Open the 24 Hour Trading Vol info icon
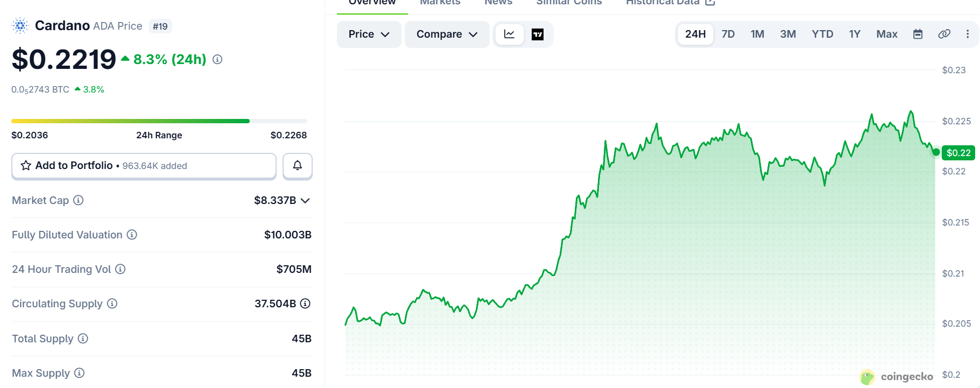Viewport: 980px width, 388px height. point(121,269)
